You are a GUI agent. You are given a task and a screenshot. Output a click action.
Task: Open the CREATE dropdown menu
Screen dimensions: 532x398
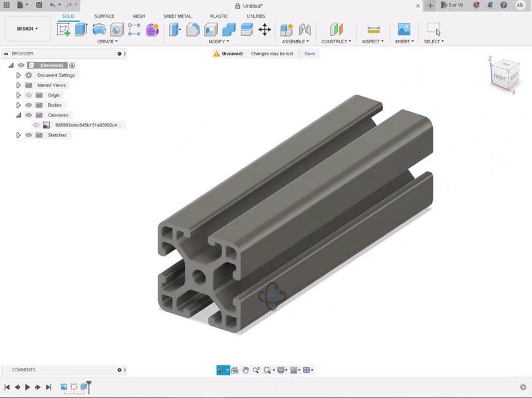106,41
